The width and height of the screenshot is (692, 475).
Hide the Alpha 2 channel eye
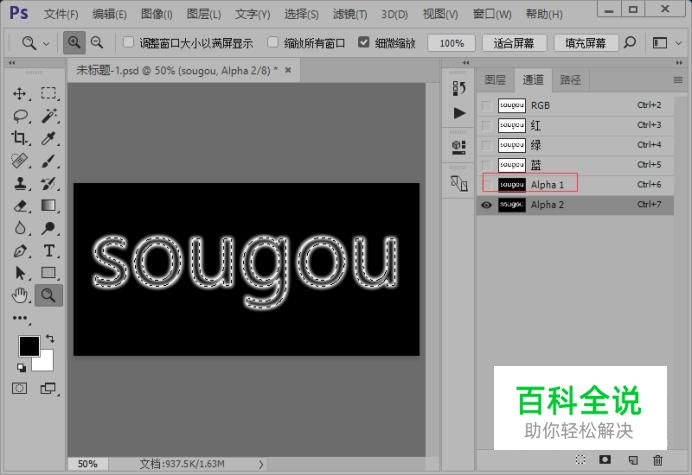tap(486, 205)
